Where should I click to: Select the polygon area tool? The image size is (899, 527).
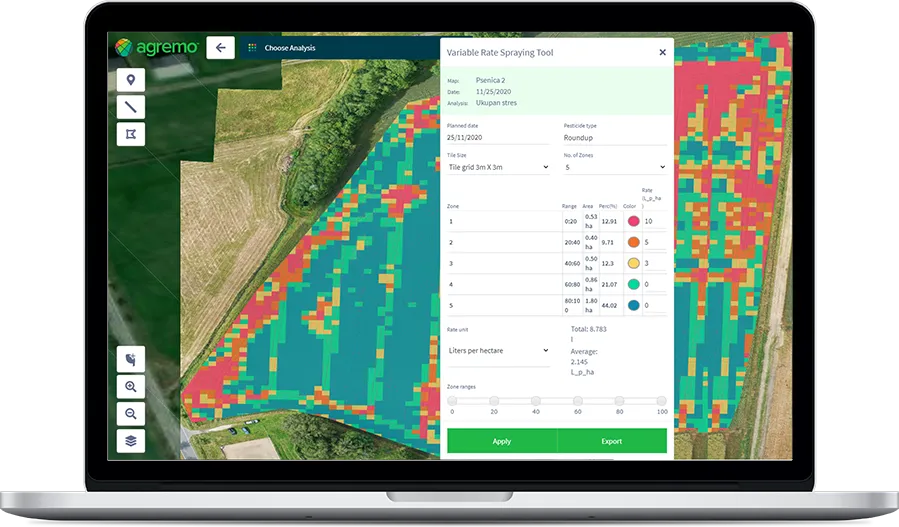click(x=131, y=134)
